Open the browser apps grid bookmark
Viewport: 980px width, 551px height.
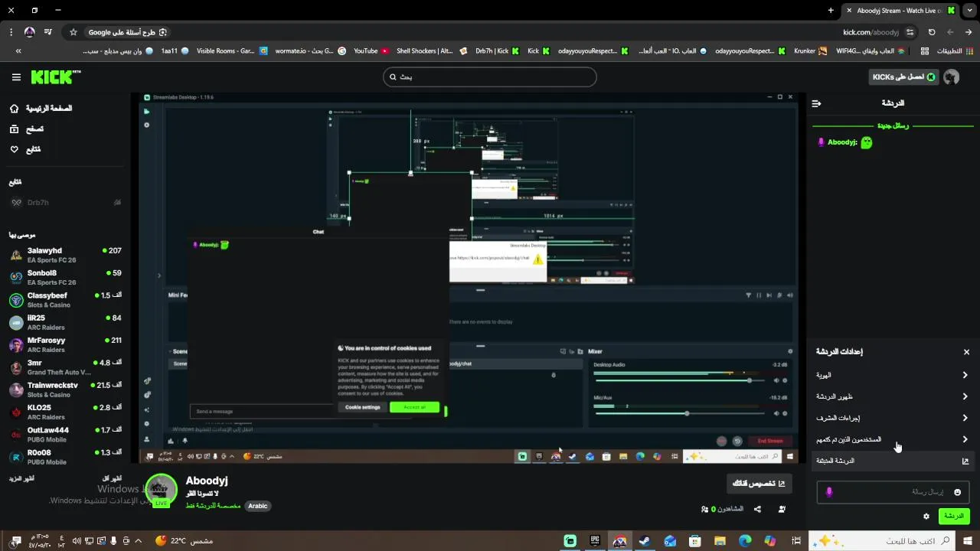point(925,51)
